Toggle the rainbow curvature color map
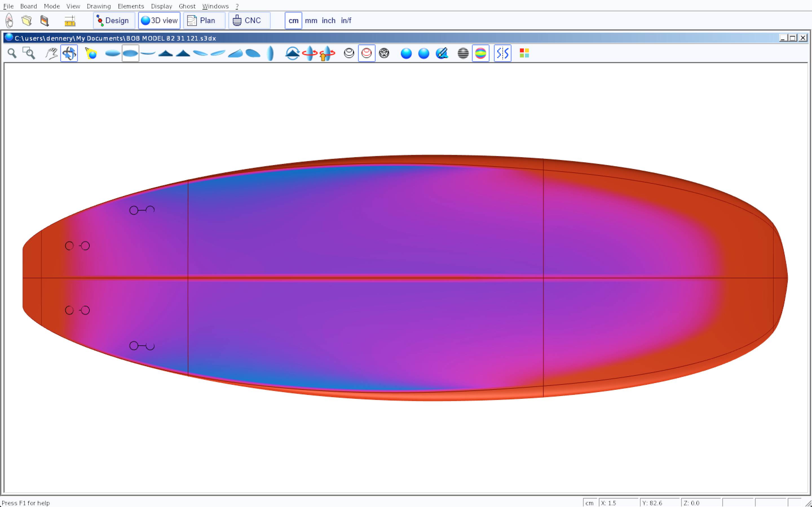 click(x=480, y=53)
